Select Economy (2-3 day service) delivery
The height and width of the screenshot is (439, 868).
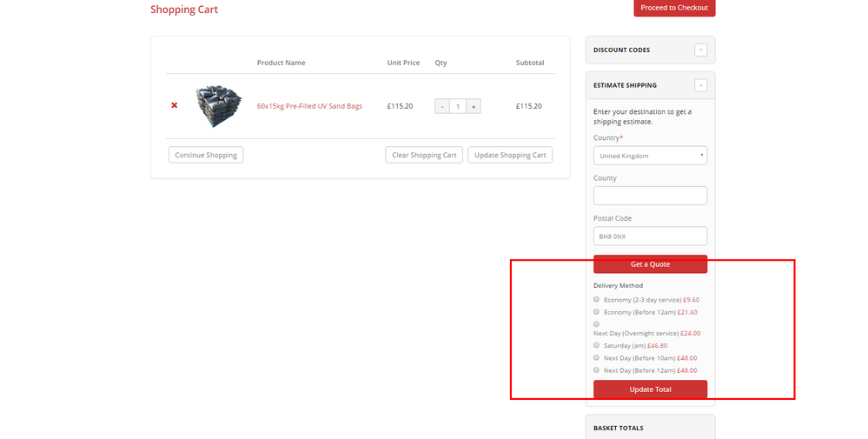(x=597, y=299)
